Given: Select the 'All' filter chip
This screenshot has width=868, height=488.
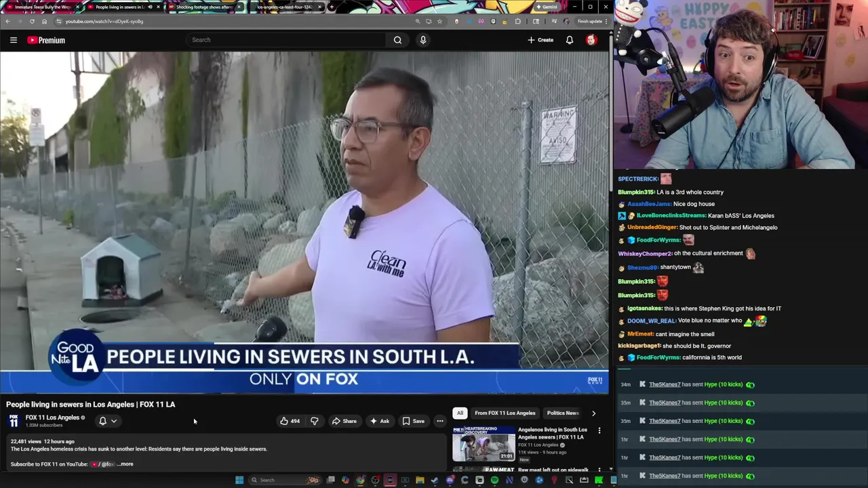Looking at the screenshot, I should click(x=460, y=413).
